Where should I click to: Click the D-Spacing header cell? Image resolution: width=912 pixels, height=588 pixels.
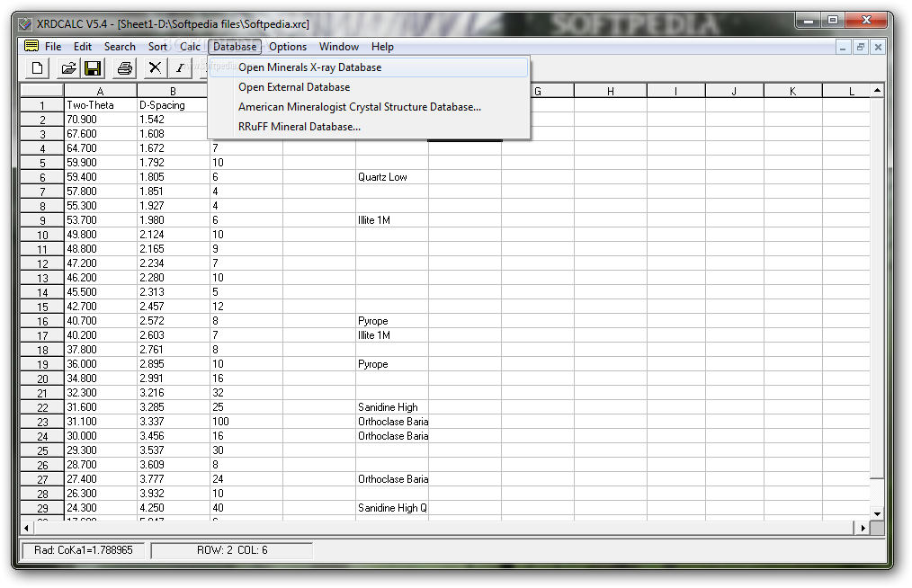pos(174,105)
